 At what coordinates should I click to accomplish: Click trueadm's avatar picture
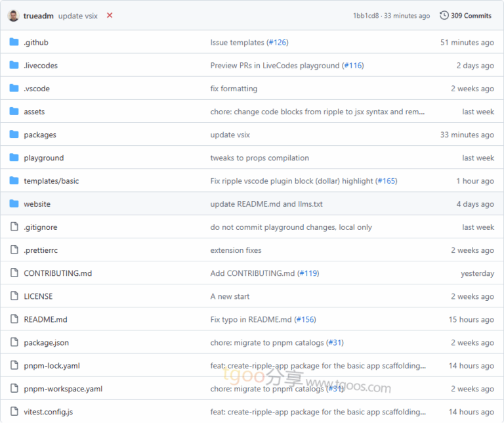point(13,15)
